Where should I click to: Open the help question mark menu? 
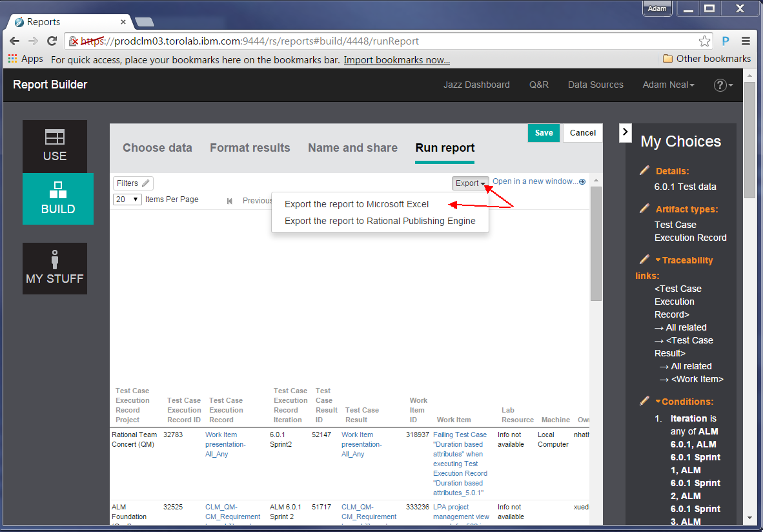tap(722, 85)
